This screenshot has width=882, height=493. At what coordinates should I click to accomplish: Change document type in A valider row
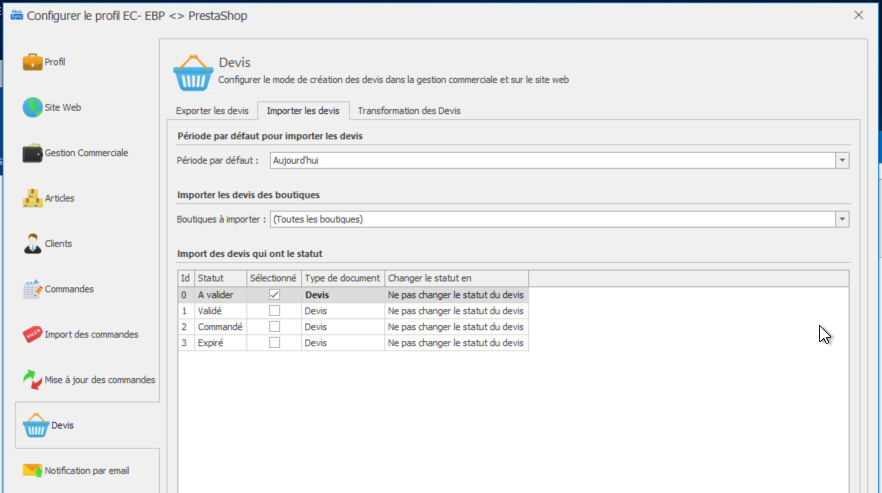(x=342, y=296)
